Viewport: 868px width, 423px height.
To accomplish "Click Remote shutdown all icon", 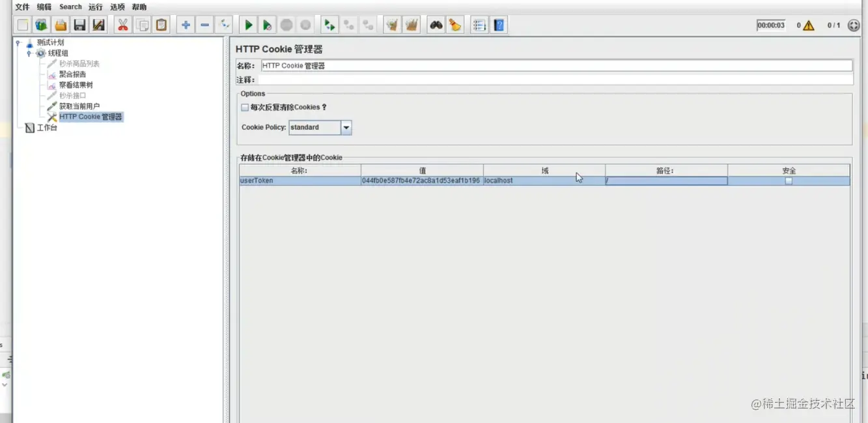I will (368, 25).
